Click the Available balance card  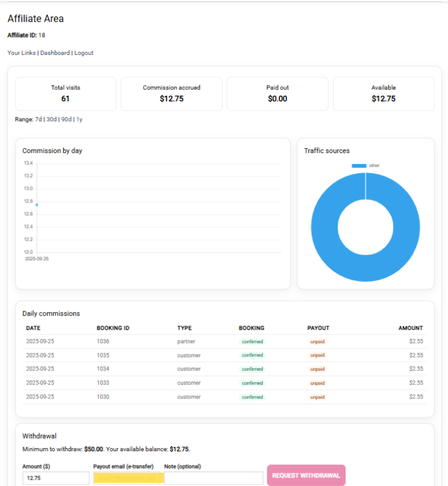(x=383, y=93)
